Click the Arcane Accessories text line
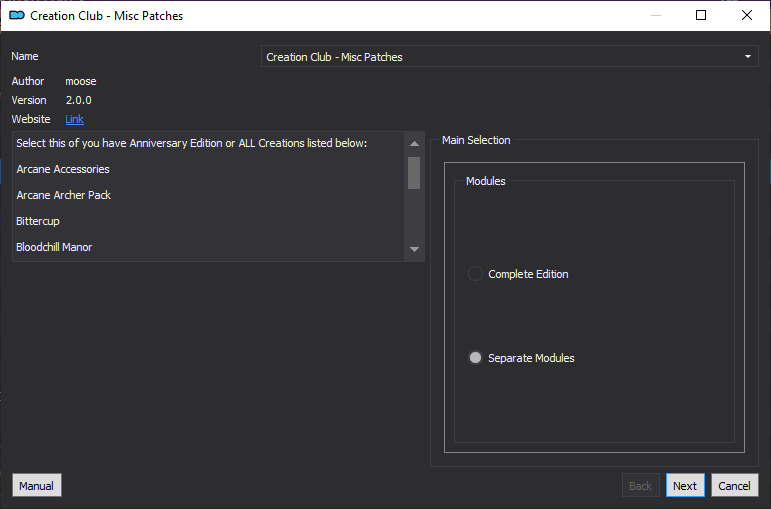The height and width of the screenshot is (509, 771). coord(63,169)
